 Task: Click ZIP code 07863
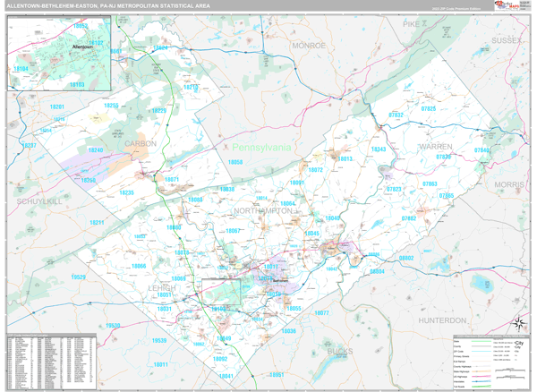coord(430,183)
